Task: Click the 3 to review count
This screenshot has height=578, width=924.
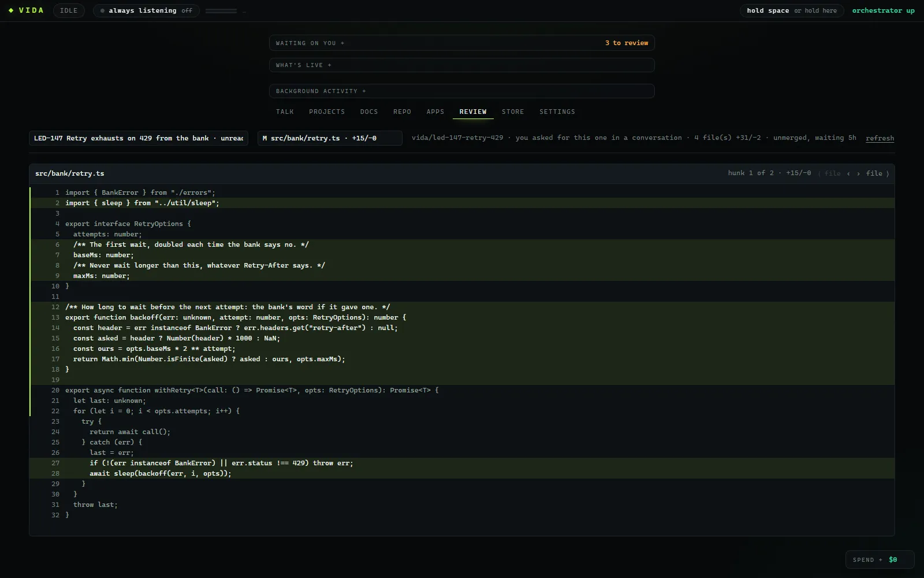Action: coord(627,43)
